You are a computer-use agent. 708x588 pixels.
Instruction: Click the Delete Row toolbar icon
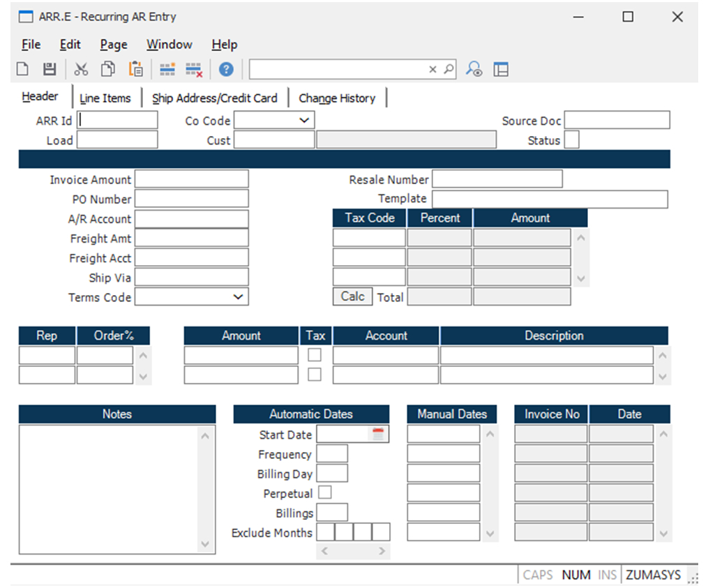tap(194, 69)
